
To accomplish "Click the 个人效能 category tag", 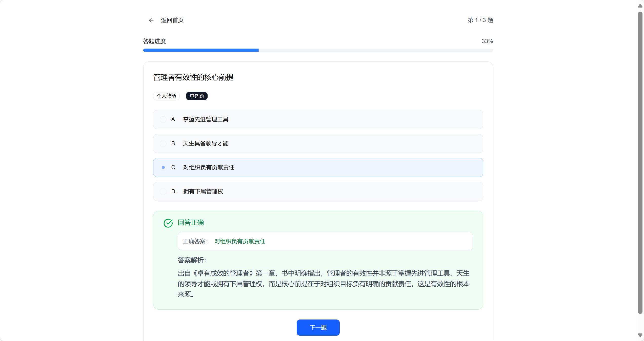I will (166, 96).
